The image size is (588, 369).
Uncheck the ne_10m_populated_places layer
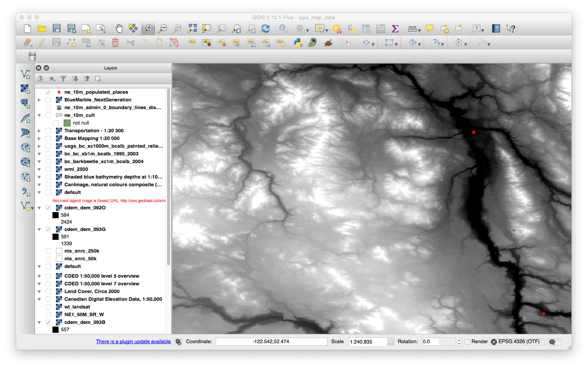click(x=48, y=92)
